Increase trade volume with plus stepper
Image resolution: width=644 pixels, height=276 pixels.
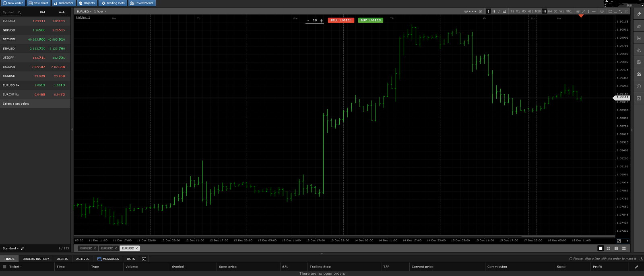321,21
